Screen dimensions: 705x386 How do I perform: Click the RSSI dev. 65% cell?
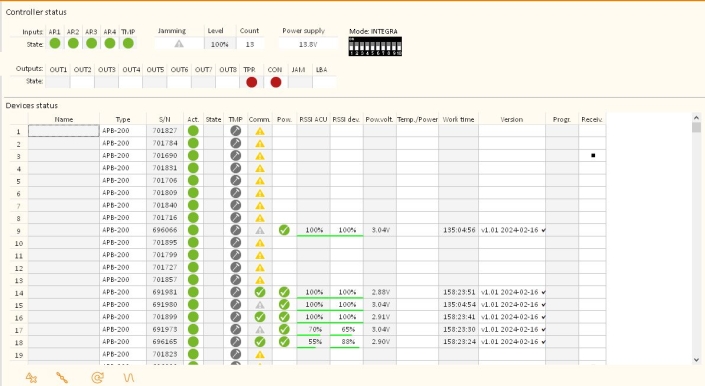(347, 329)
